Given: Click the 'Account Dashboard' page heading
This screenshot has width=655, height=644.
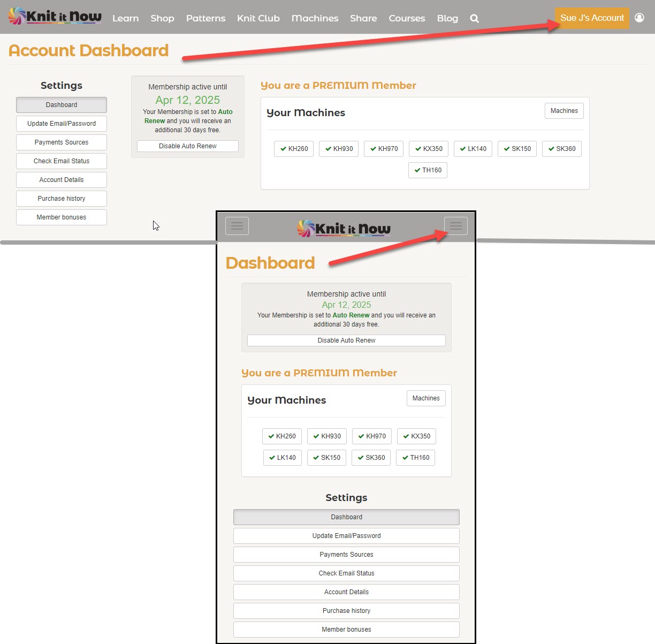Looking at the screenshot, I should [89, 50].
